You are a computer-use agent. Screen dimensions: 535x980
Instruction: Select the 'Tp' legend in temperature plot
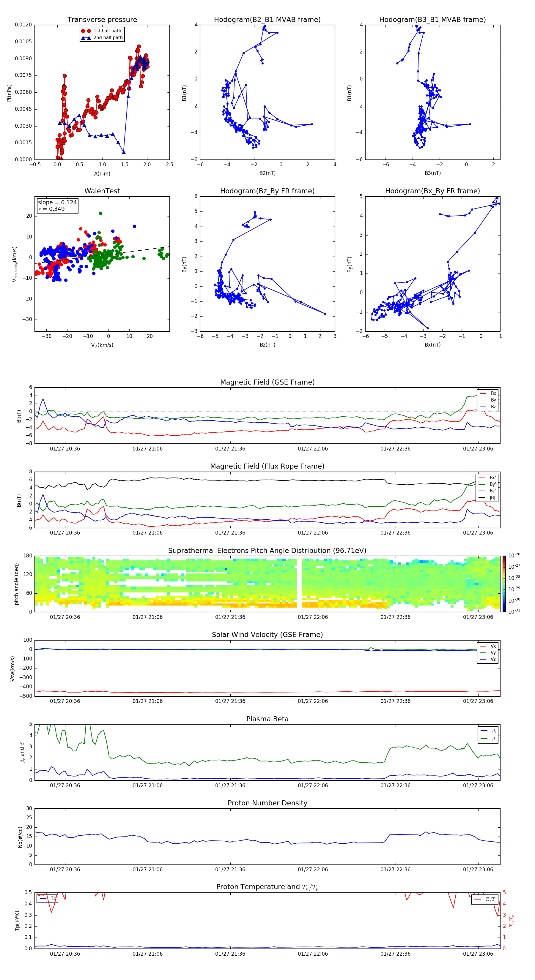click(48, 899)
